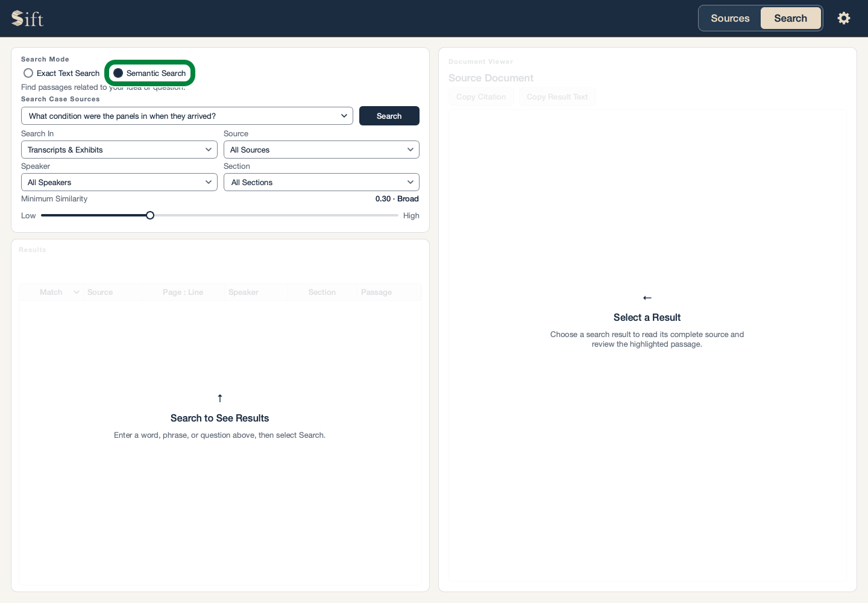
Task: Open the settings gear icon
Action: tap(844, 18)
